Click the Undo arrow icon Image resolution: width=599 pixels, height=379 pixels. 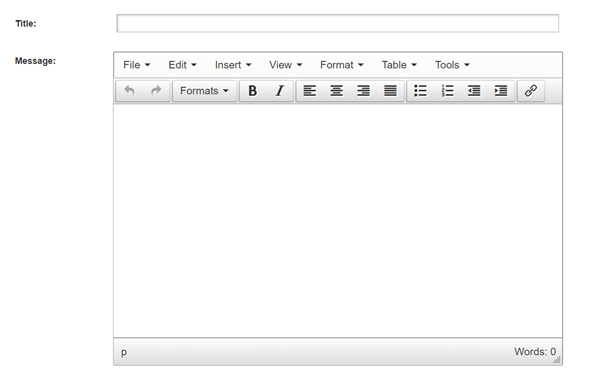pos(130,91)
